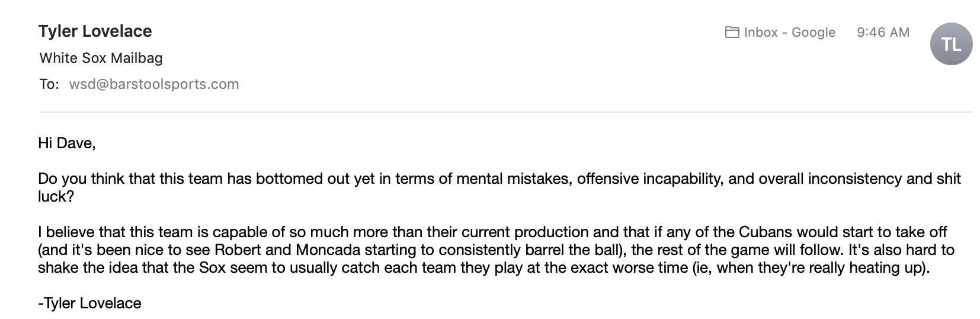Click recipient address wsd@barstoolsports.com

[154, 84]
